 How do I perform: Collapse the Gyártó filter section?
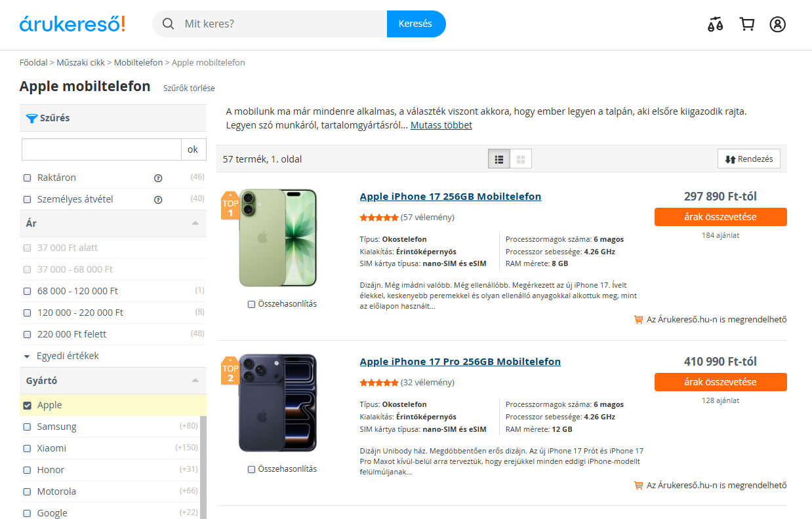click(195, 381)
